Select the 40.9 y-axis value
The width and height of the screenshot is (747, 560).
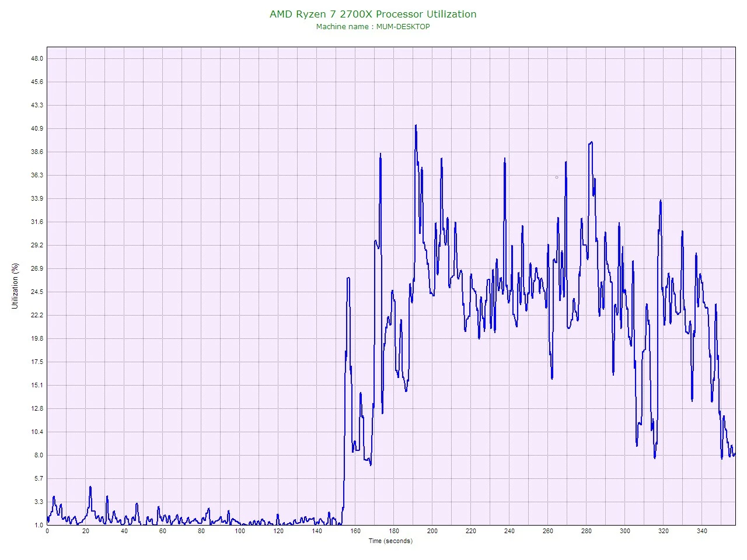(x=37, y=128)
